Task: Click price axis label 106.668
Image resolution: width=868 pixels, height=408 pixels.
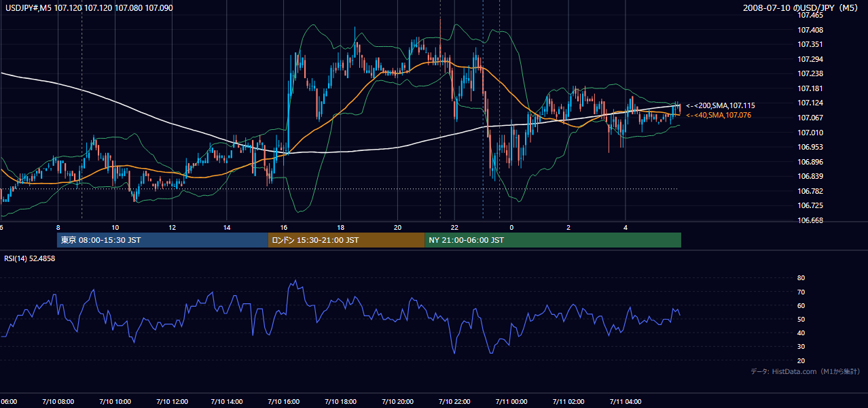Action: click(x=810, y=220)
